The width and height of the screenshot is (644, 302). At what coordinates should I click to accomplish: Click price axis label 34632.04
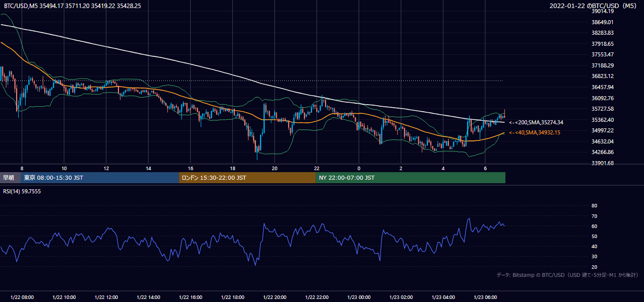point(603,141)
